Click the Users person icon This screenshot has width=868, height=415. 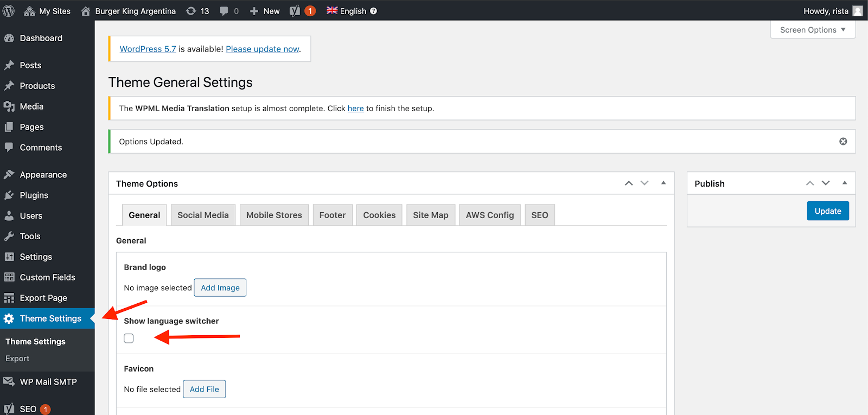(9, 216)
